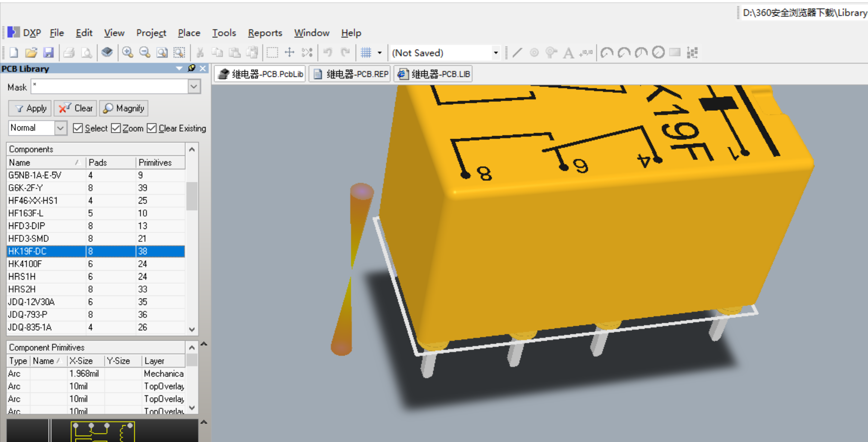Screen dimensions: 868x442
Task: Click the Apply filter button
Action: (31, 108)
